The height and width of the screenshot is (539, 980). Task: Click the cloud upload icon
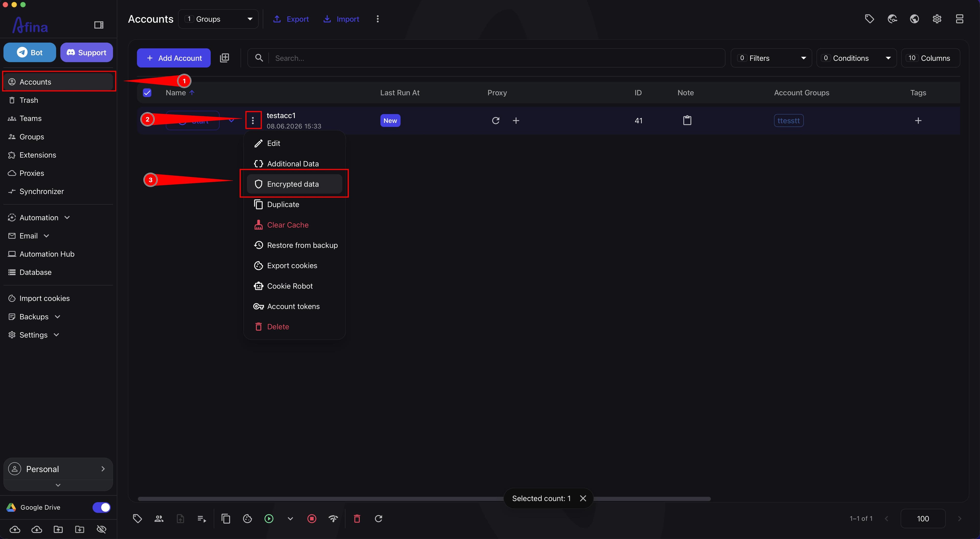15,530
